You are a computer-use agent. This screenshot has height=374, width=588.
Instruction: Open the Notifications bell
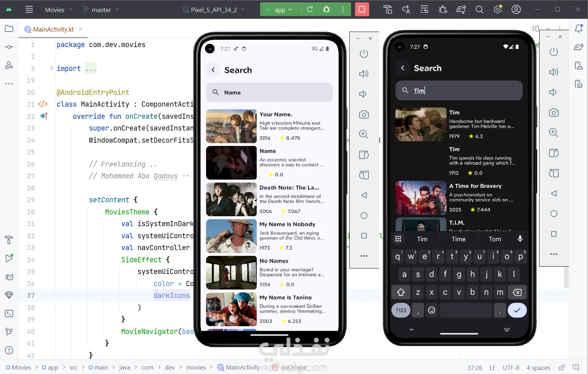coord(578,29)
